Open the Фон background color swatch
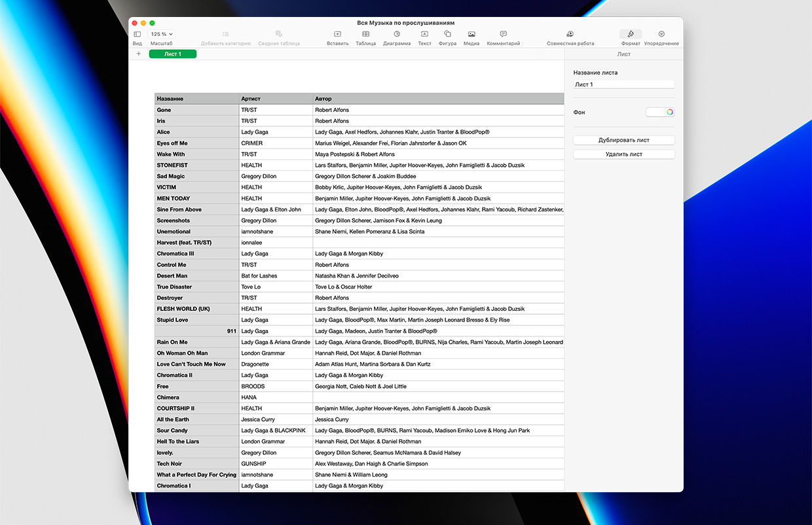This screenshot has height=525, width=812. click(x=660, y=112)
